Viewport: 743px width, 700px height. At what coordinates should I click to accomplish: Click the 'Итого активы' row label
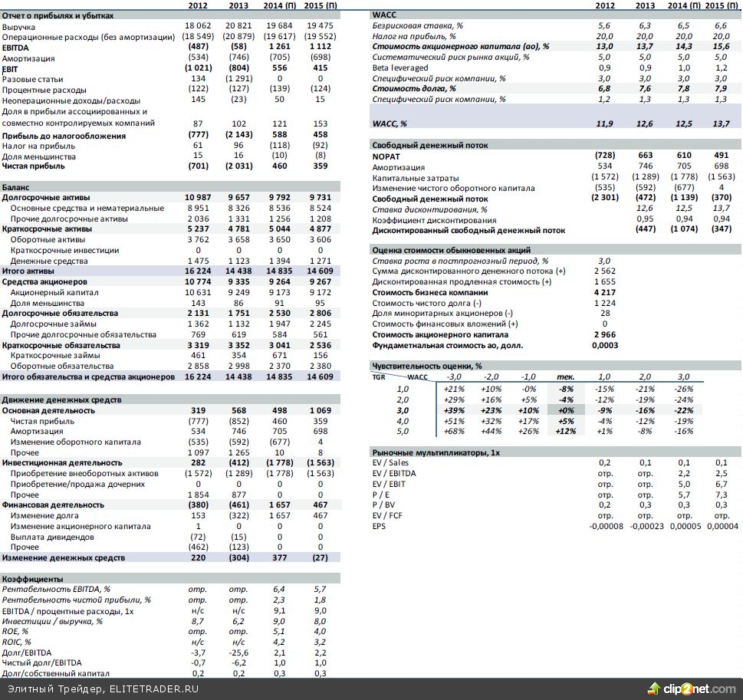pyautogui.click(x=28, y=271)
